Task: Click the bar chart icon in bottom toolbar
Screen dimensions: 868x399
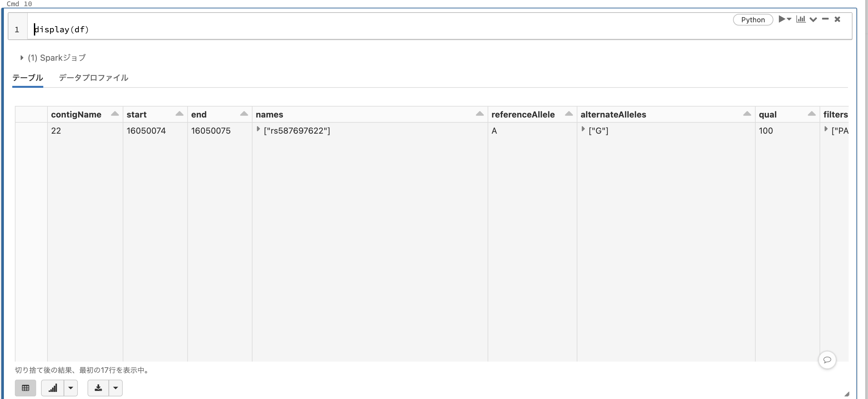Action: (53, 388)
